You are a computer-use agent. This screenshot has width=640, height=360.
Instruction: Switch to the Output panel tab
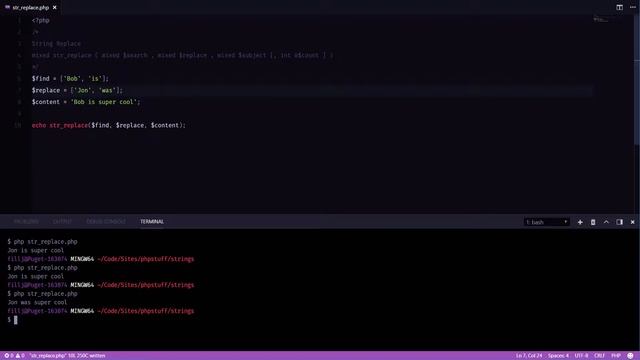pos(62,222)
